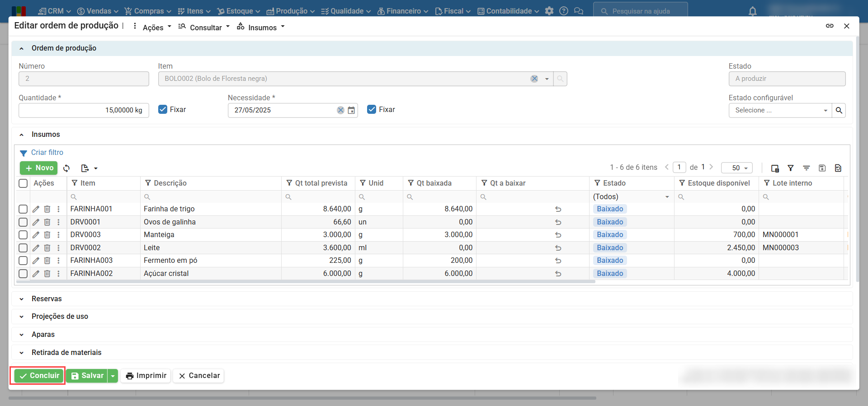The image size is (868, 406).
Task: Clear the Necessidade date
Action: (x=340, y=110)
